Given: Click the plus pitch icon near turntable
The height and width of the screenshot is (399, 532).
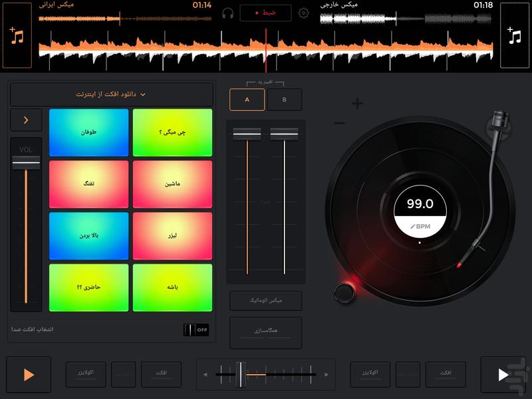Looking at the screenshot, I should [358, 103].
